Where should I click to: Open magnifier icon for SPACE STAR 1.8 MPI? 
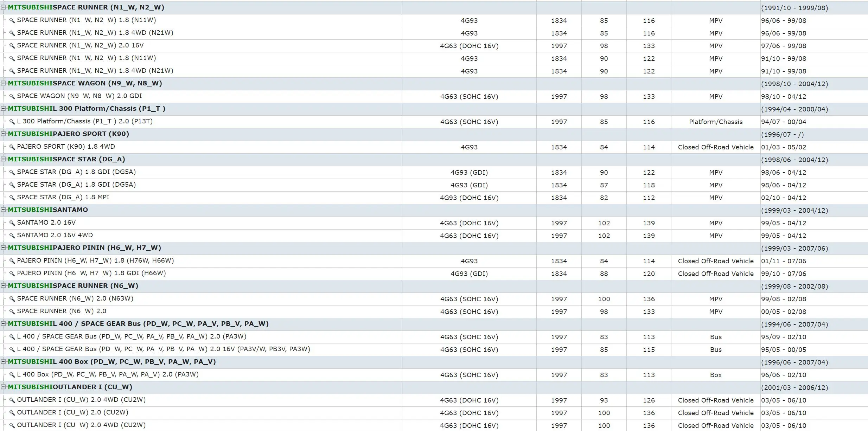12,198
